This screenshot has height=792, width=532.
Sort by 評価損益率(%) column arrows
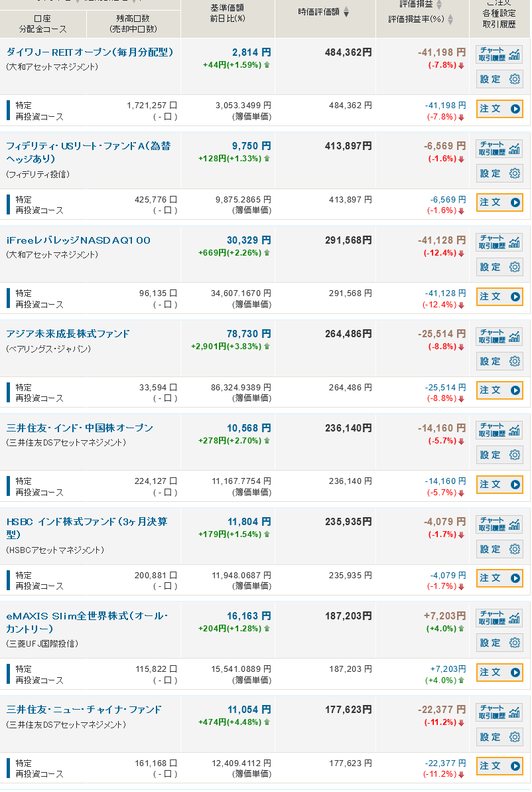(x=450, y=19)
